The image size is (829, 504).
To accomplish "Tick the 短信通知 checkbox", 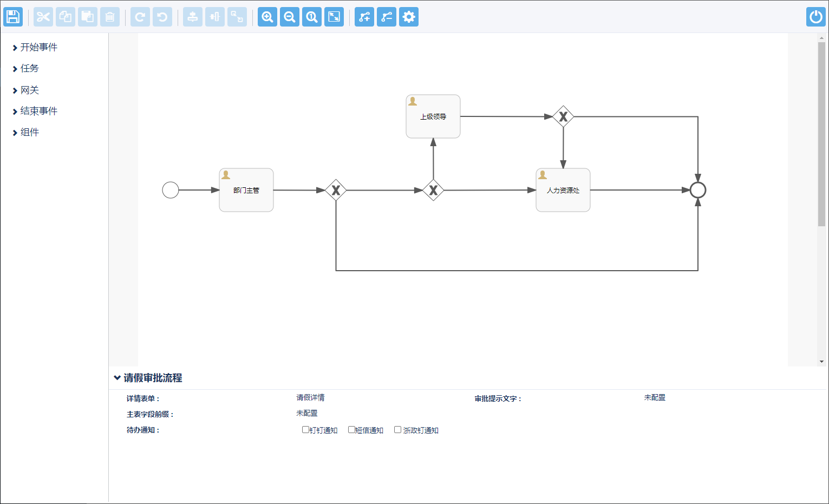I will tap(351, 430).
